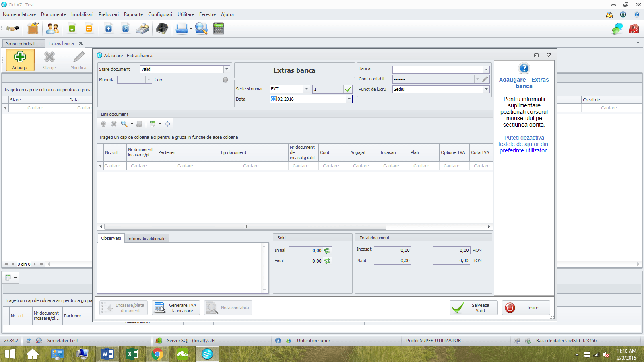This screenshot has width=644, height=362.
Task: Click horizontal scrollbar of Linii document grid
Action: click(x=245, y=227)
